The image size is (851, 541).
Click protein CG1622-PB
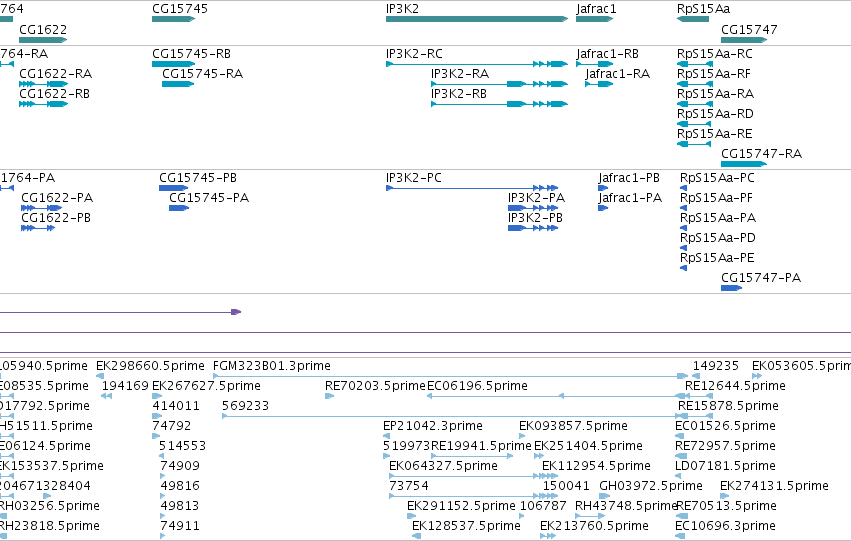coord(56,218)
